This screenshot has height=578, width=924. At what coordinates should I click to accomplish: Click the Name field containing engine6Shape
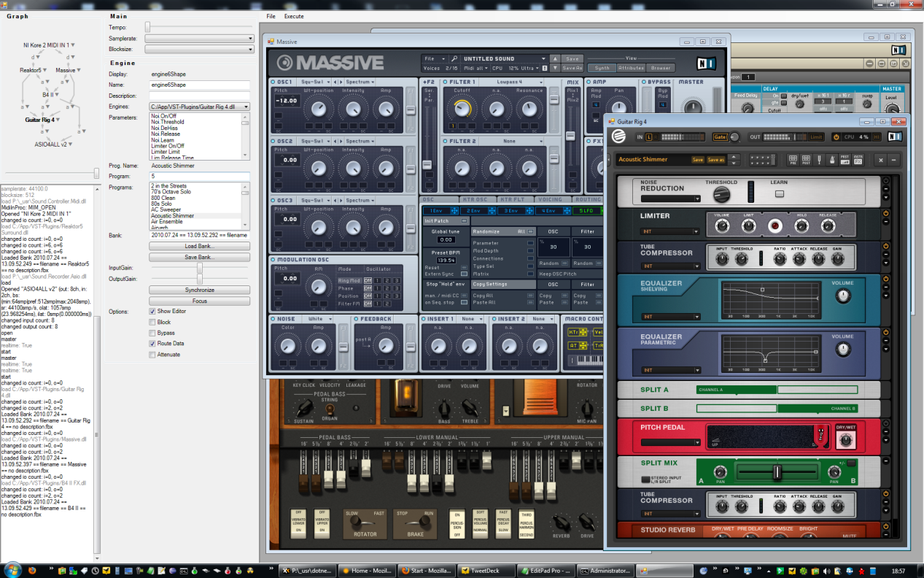199,85
